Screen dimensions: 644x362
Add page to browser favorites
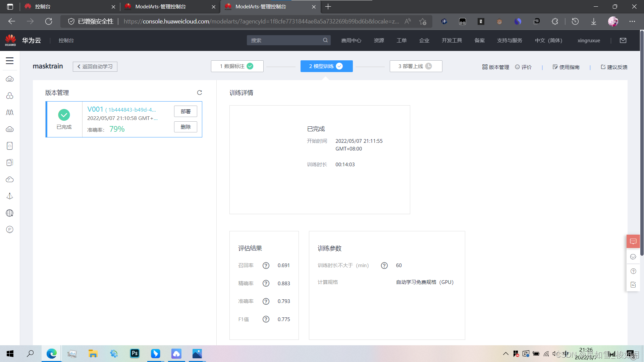click(x=423, y=21)
